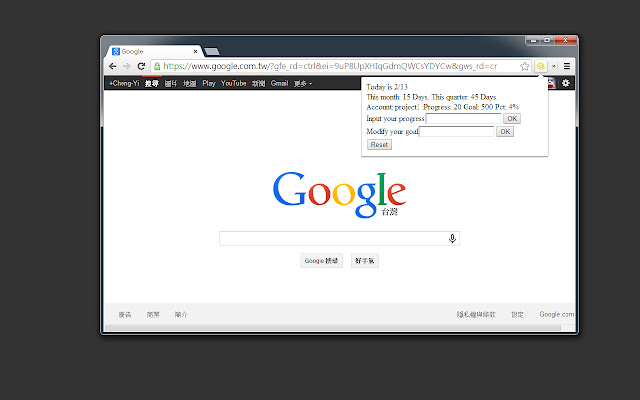Click the 'Account: project1' progress line
The width and height of the screenshot is (640, 400).
[442, 107]
